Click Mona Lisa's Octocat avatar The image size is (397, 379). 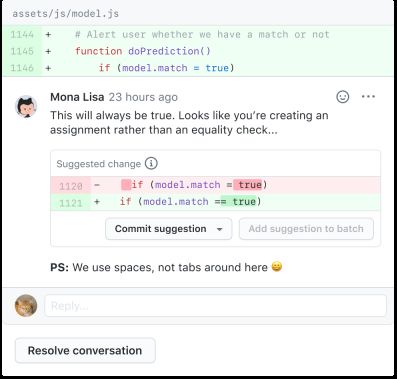coord(26,107)
